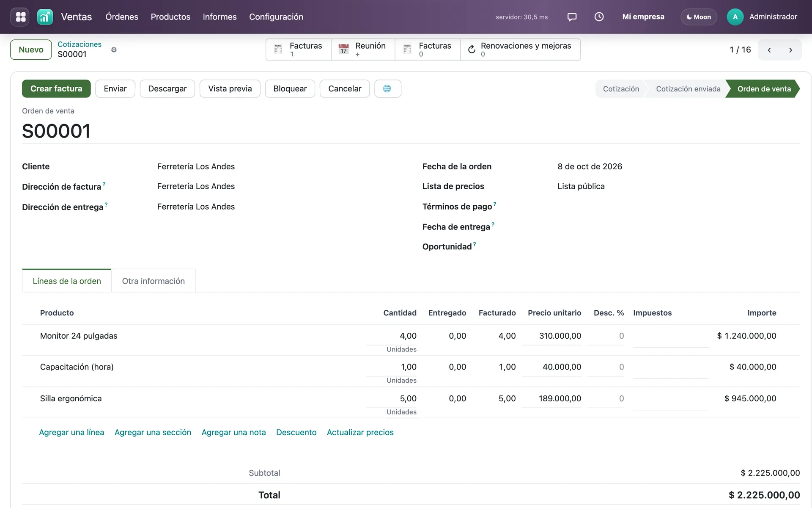Screen dimensions: 812x508
Task: Go to the previous record arrow
Action: click(x=769, y=50)
